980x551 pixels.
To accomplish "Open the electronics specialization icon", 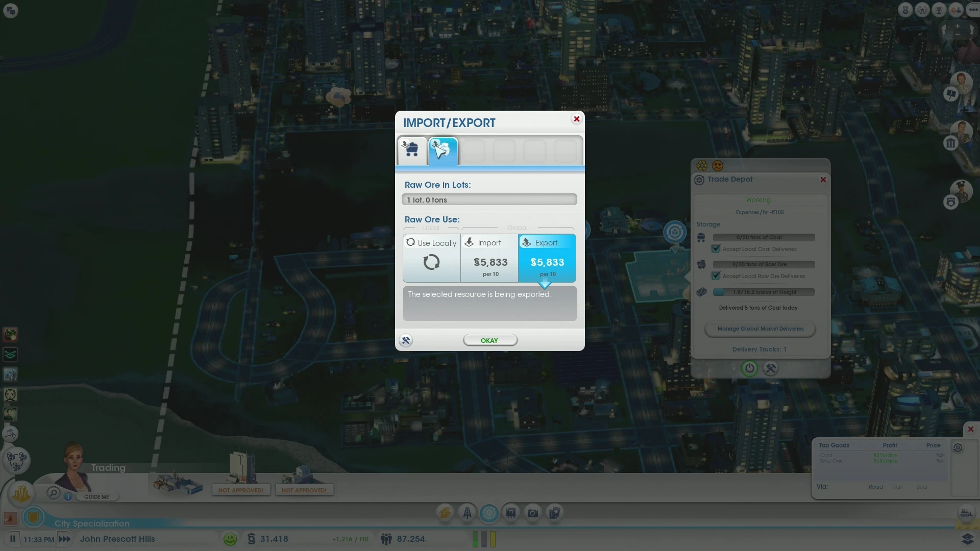I will click(511, 513).
